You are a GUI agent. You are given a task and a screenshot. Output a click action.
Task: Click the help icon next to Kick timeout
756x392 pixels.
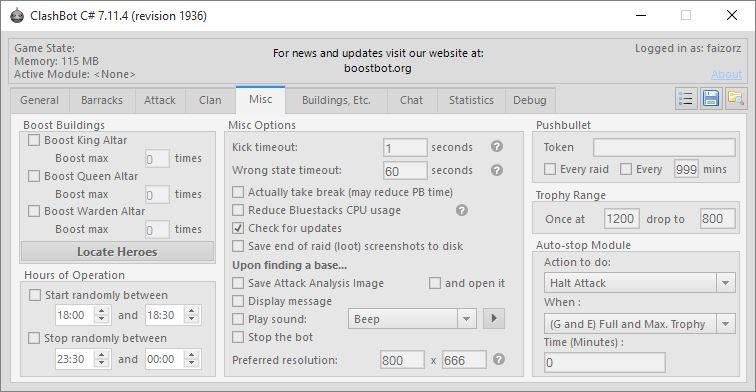[x=497, y=147]
